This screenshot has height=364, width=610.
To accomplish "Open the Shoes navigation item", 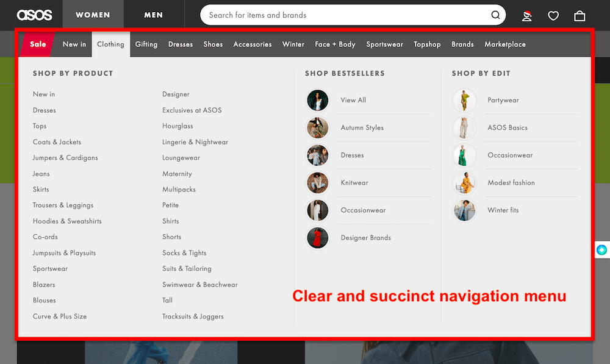I will click(x=213, y=45).
